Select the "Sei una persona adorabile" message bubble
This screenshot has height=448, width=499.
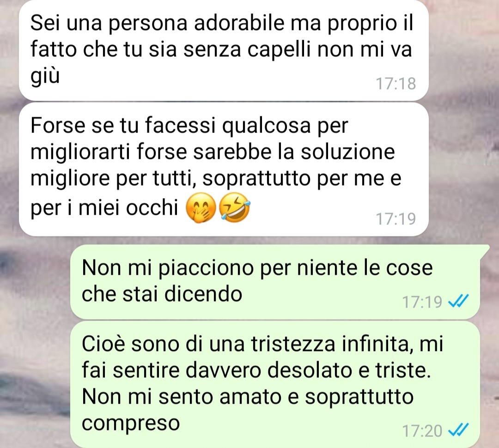tap(224, 50)
